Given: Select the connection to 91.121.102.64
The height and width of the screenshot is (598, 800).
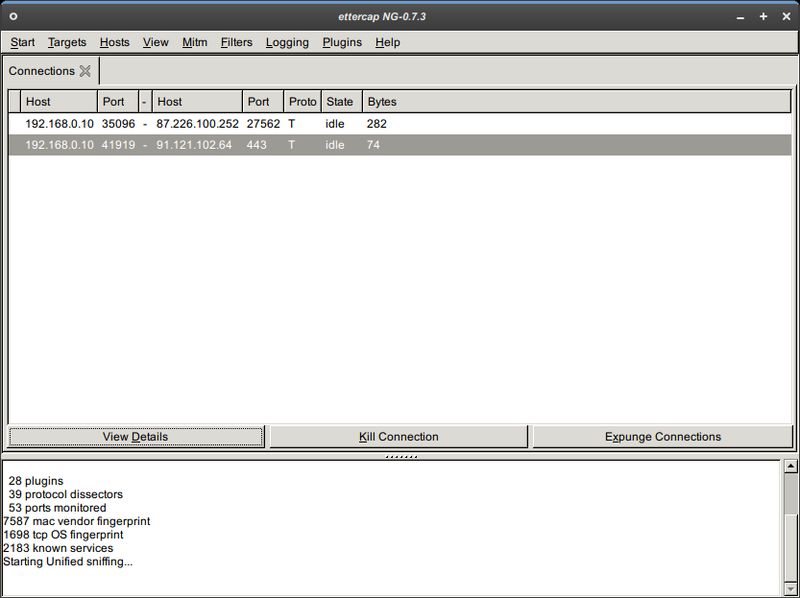Looking at the screenshot, I should pos(400,145).
